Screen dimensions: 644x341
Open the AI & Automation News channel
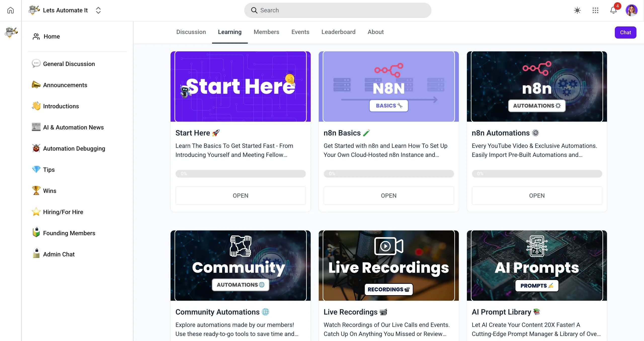pyautogui.click(x=73, y=127)
